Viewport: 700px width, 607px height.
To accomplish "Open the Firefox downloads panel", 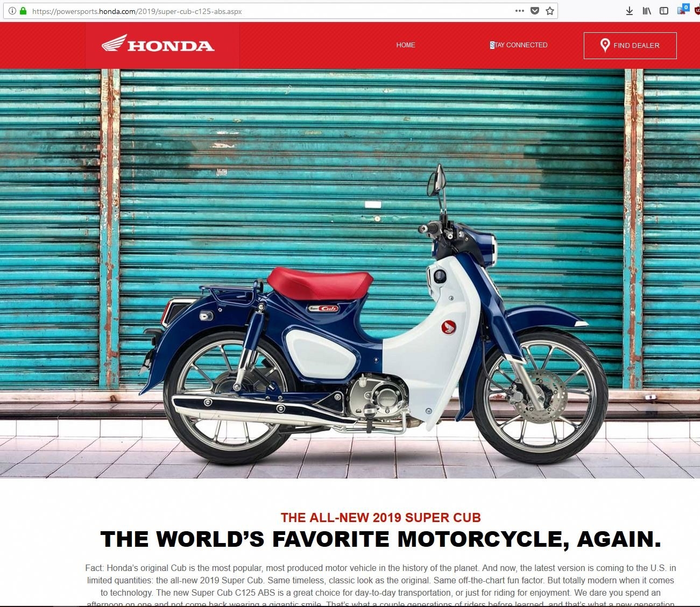I will point(630,11).
